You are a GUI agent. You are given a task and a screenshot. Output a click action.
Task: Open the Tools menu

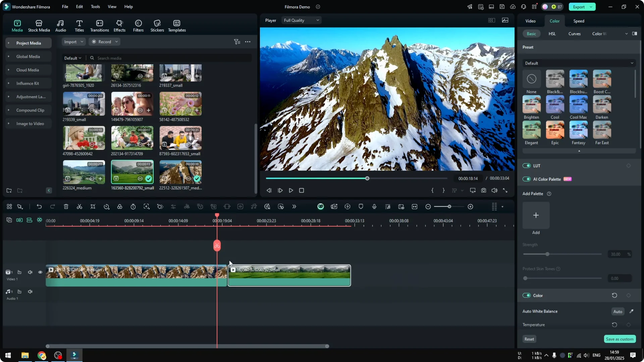(95, 7)
